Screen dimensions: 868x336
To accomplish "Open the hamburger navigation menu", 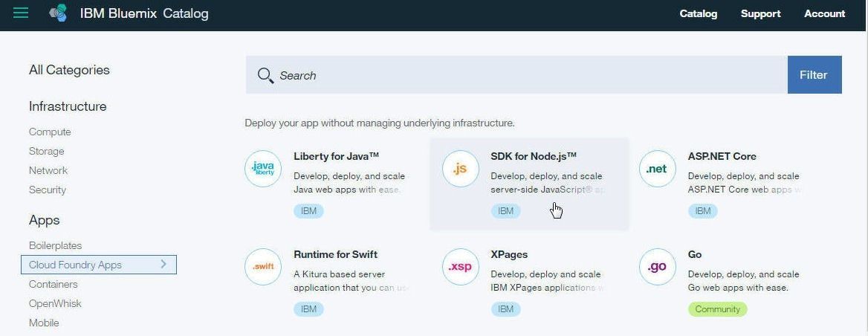I will click(x=21, y=13).
